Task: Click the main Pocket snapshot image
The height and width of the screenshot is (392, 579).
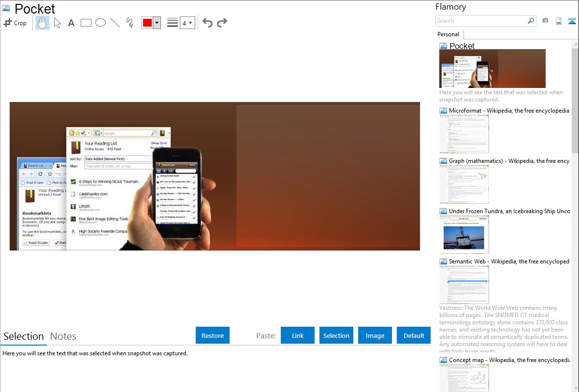Action: (215, 176)
